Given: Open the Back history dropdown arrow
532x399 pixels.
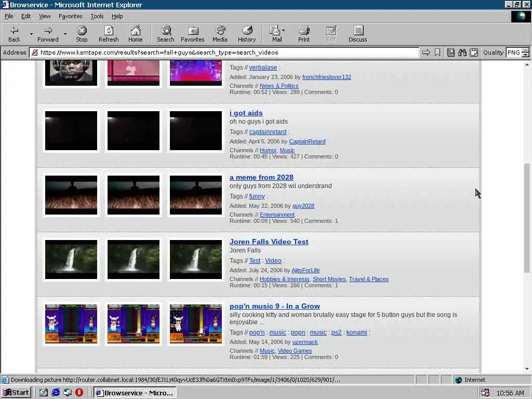Looking at the screenshot, I should tap(31, 34).
